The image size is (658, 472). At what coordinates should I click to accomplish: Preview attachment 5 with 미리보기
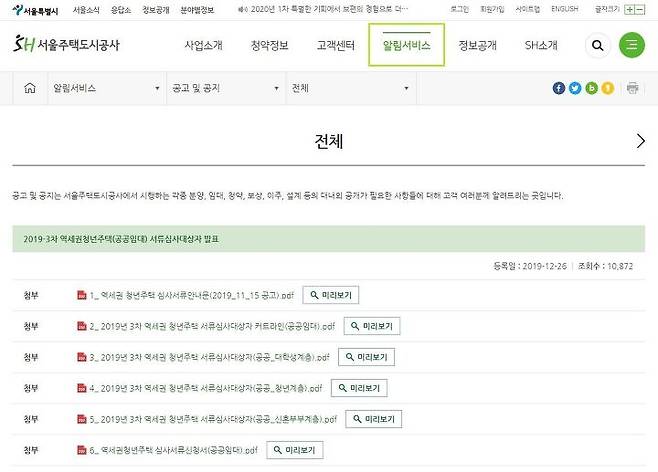373,419
